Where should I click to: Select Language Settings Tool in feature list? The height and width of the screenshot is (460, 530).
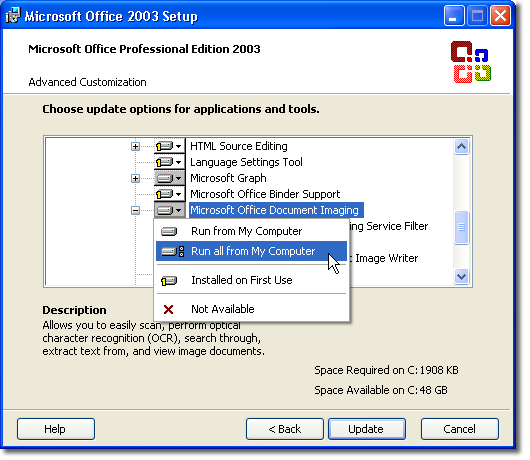pyautogui.click(x=246, y=162)
